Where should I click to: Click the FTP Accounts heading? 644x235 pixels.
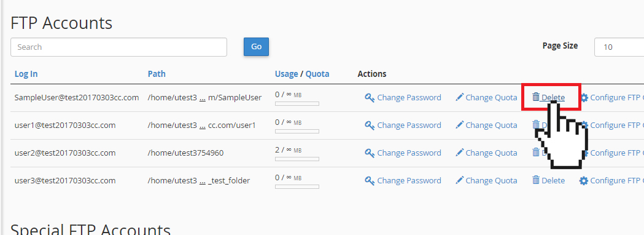61,23
